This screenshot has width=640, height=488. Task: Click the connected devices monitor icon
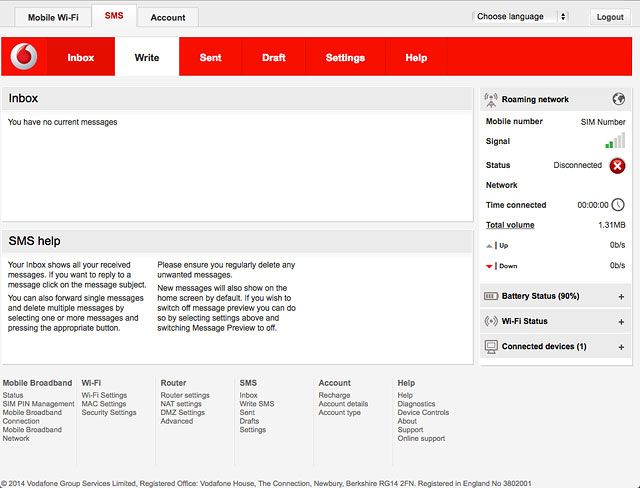pos(491,346)
